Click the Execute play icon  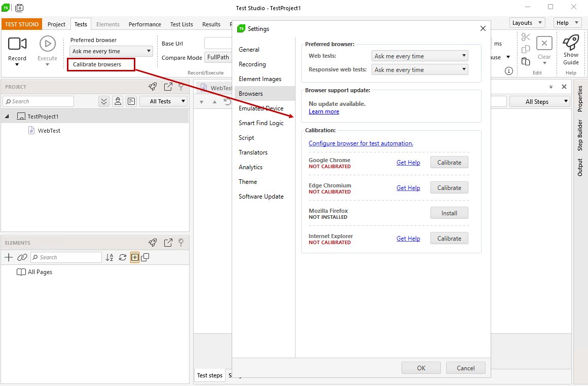(48, 44)
